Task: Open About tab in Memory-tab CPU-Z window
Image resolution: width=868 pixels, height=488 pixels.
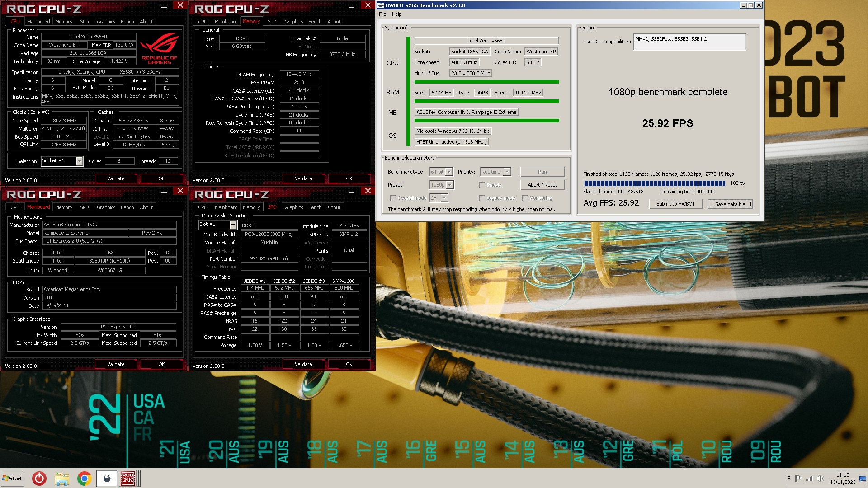Action: tap(334, 22)
